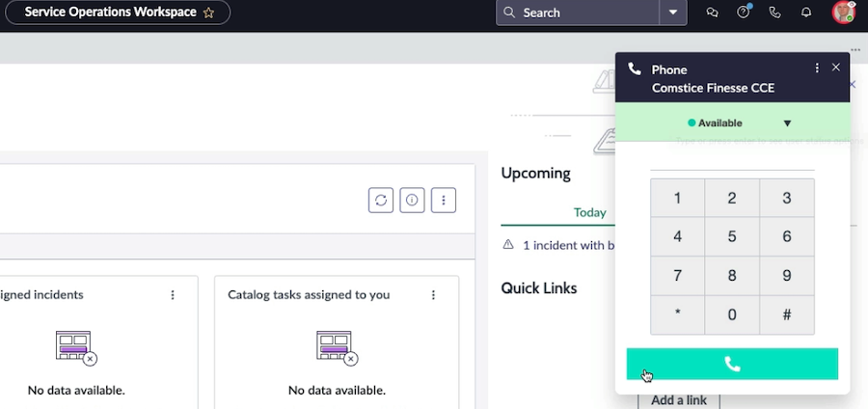Viewport: 868px width, 409px height.
Task: Select the Today tab under Upcoming
Action: [589, 212]
